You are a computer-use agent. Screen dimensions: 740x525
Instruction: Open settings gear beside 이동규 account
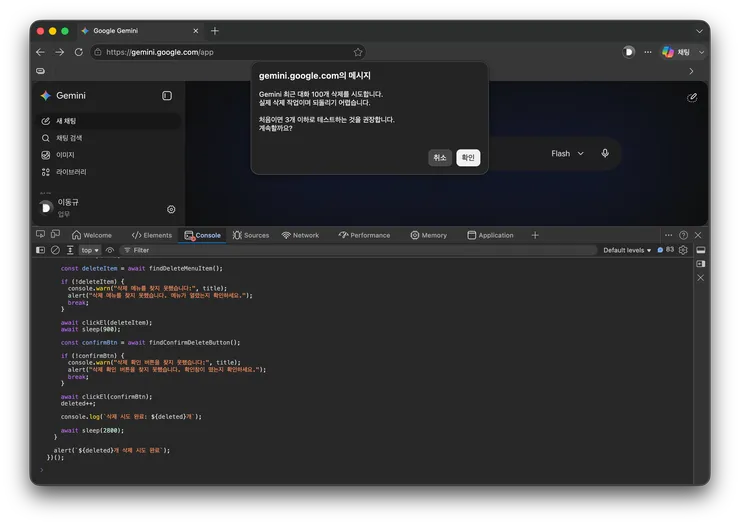point(171,209)
